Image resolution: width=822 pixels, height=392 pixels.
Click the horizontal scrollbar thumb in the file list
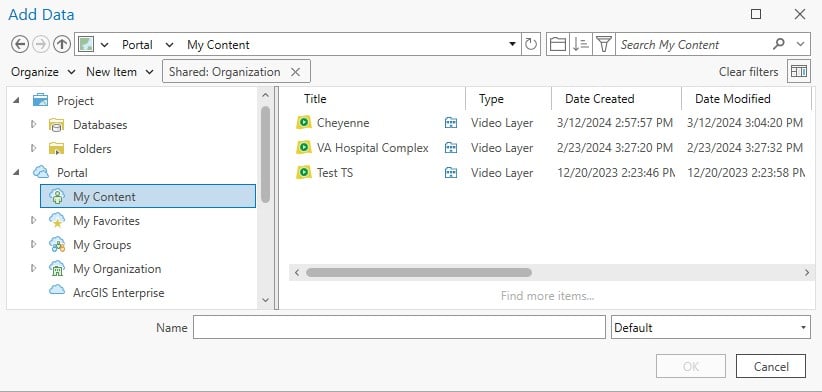[x=419, y=273]
